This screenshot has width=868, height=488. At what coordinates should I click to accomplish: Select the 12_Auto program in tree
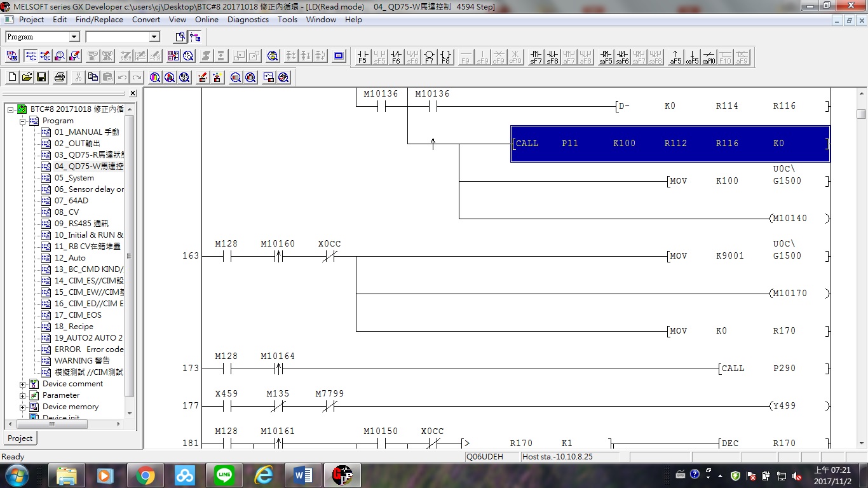70,258
